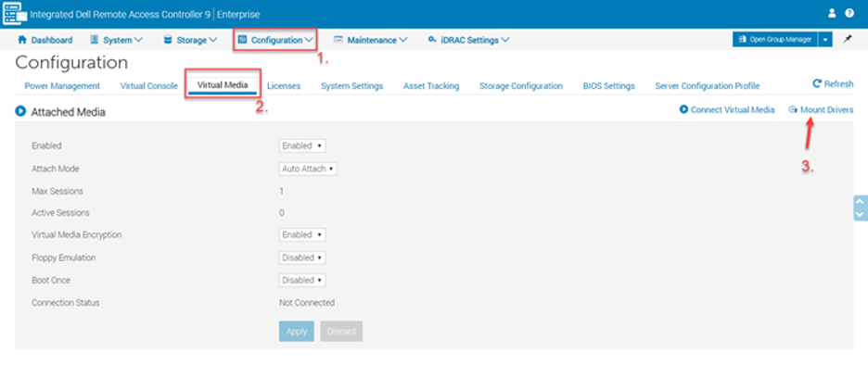
Task: Switch to the BIOS Settings tab
Action: pos(609,86)
